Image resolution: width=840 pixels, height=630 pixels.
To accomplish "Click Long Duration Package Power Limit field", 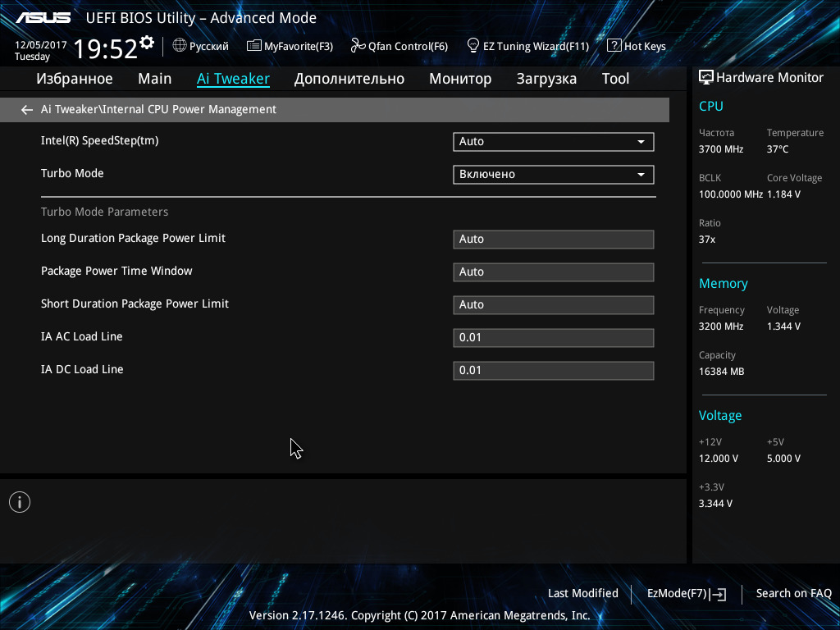I will pos(554,240).
